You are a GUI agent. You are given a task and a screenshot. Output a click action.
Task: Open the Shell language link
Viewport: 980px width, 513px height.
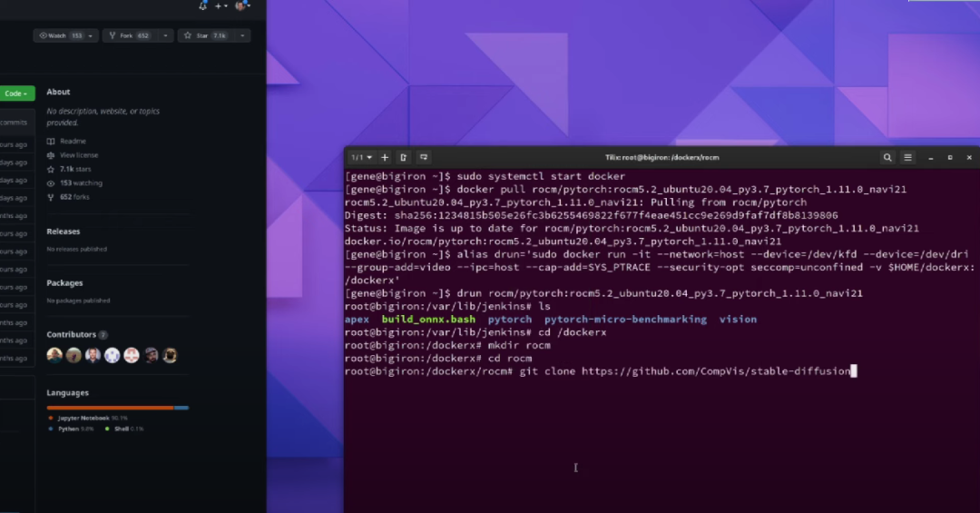[124, 429]
